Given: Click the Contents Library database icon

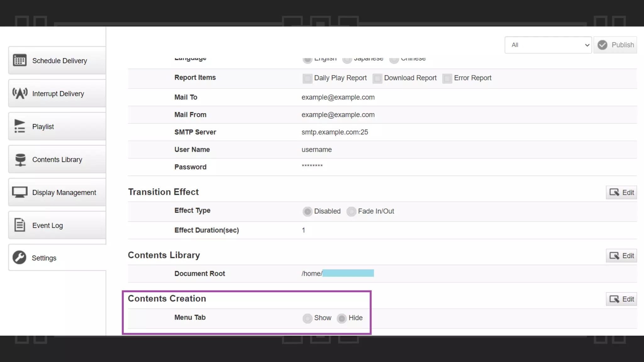Looking at the screenshot, I should point(20,160).
